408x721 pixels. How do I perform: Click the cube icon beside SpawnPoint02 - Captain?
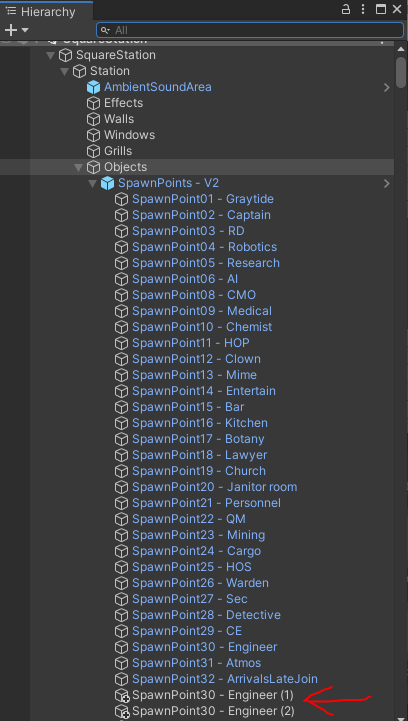pyautogui.click(x=121, y=215)
